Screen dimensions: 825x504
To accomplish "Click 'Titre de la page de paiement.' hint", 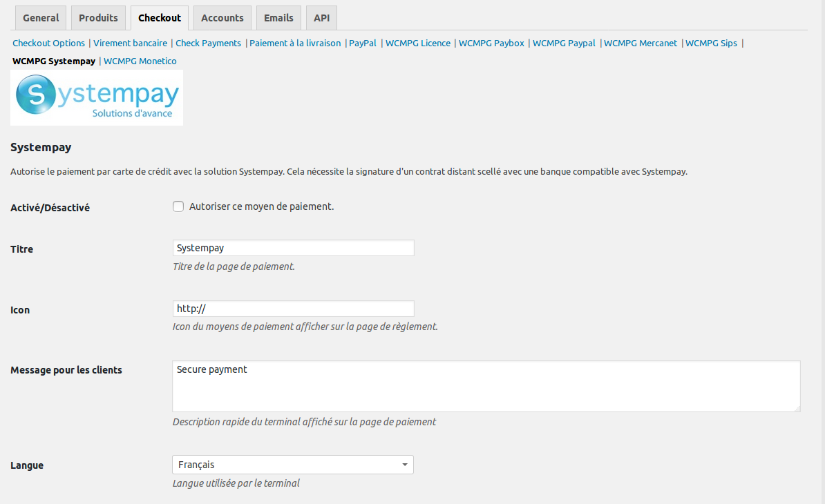I will [x=234, y=266].
